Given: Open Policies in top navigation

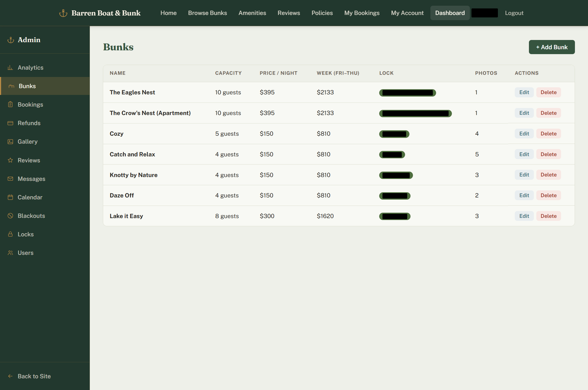Looking at the screenshot, I should [322, 13].
